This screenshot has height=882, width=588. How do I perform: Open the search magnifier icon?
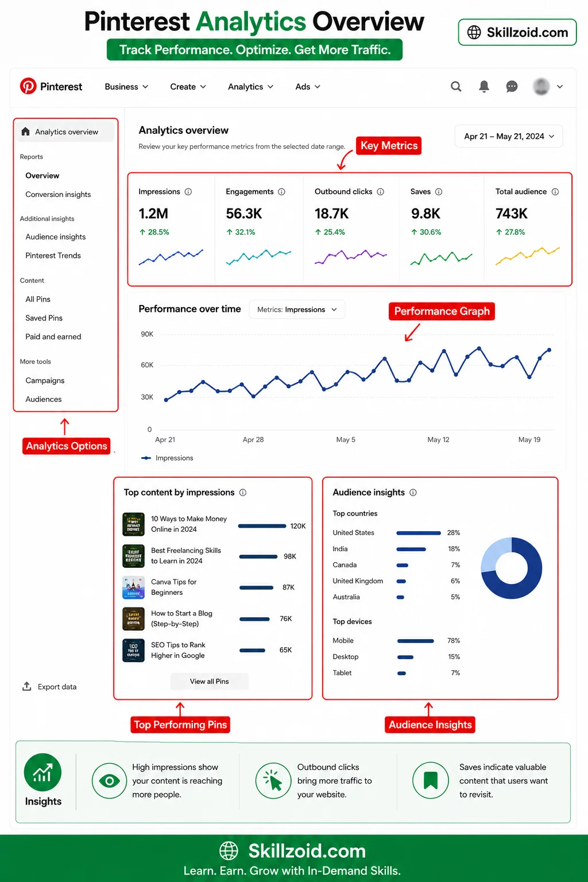point(456,86)
